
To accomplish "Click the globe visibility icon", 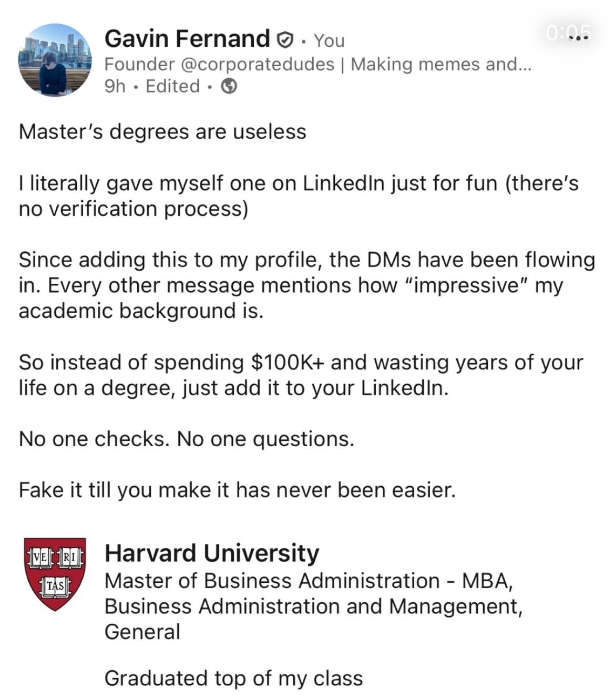I will tap(229, 86).
